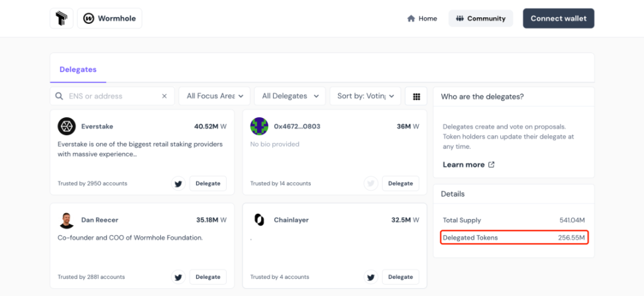The width and height of the screenshot is (644, 296).
Task: Open Everstake's Twitter profile icon
Action: (178, 183)
